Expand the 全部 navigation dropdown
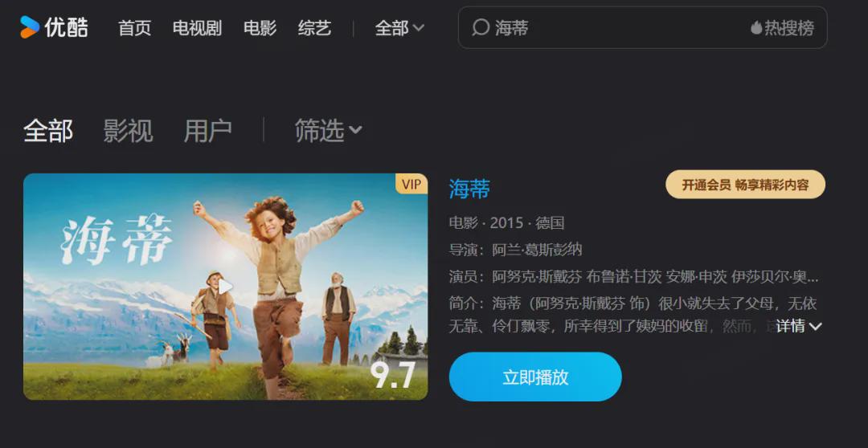Viewport: 868px width, 448px height. (399, 27)
